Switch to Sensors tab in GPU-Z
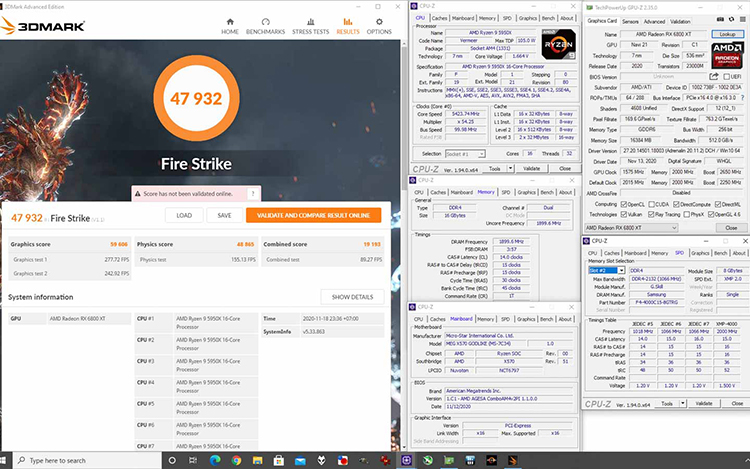 click(630, 22)
